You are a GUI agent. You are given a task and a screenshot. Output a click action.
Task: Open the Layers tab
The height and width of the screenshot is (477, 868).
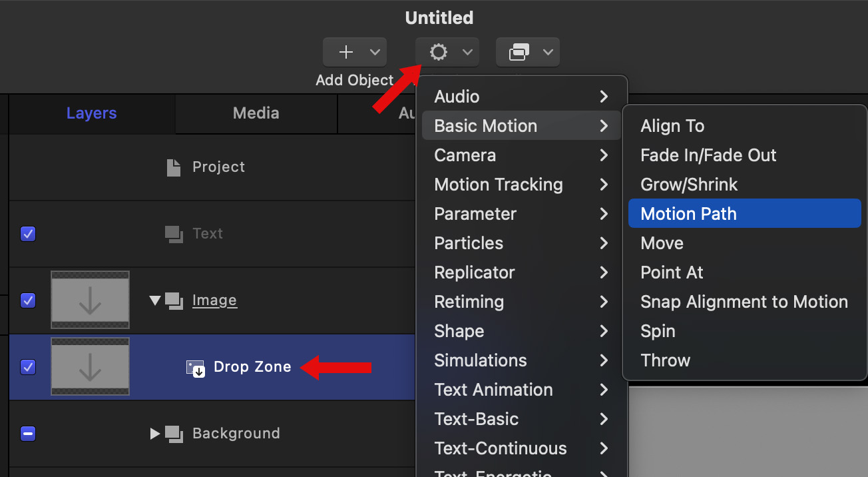(92, 113)
